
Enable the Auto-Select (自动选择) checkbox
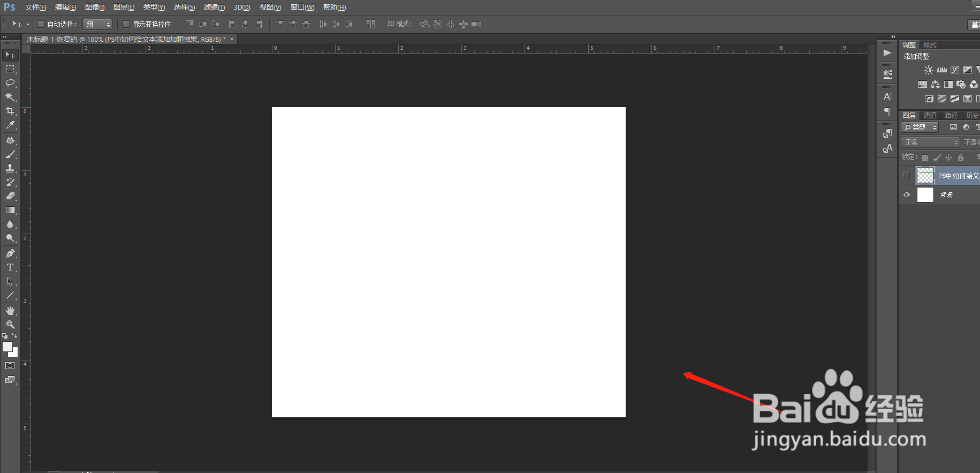(x=40, y=24)
